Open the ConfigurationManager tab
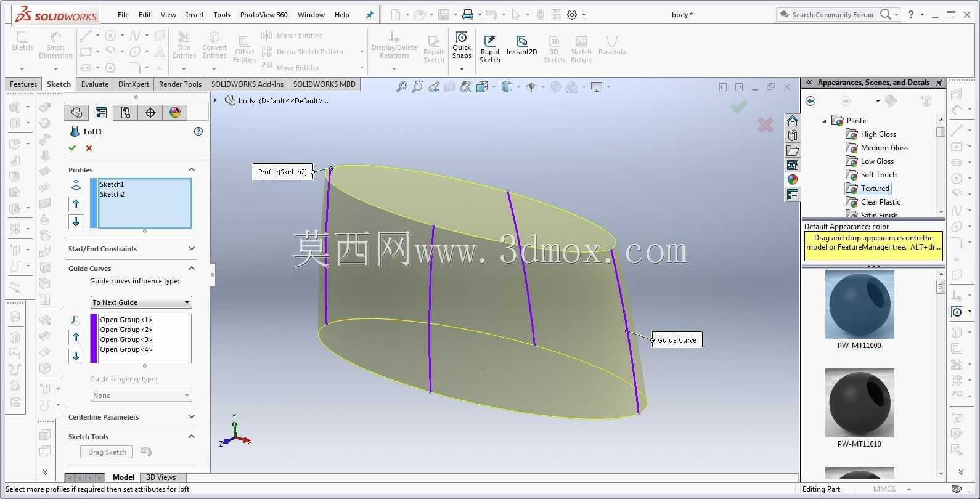 pyautogui.click(x=126, y=112)
